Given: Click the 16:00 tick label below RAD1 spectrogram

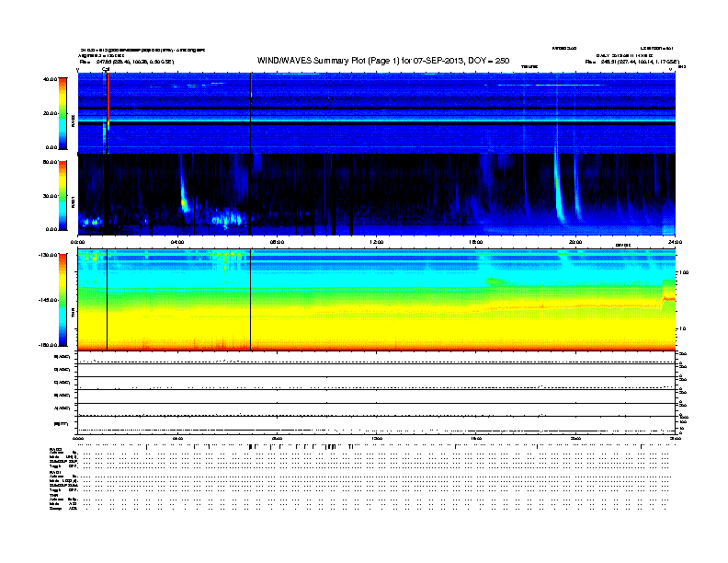Looking at the screenshot, I should [x=476, y=242].
